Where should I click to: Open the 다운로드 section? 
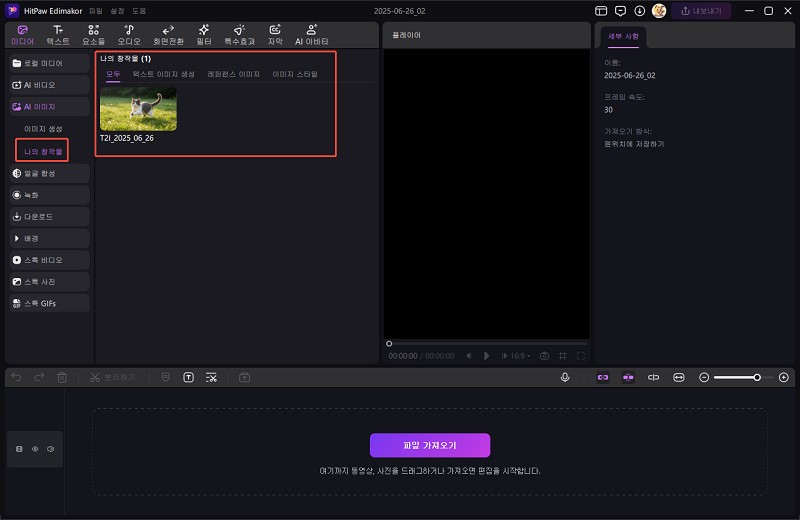[x=49, y=217]
